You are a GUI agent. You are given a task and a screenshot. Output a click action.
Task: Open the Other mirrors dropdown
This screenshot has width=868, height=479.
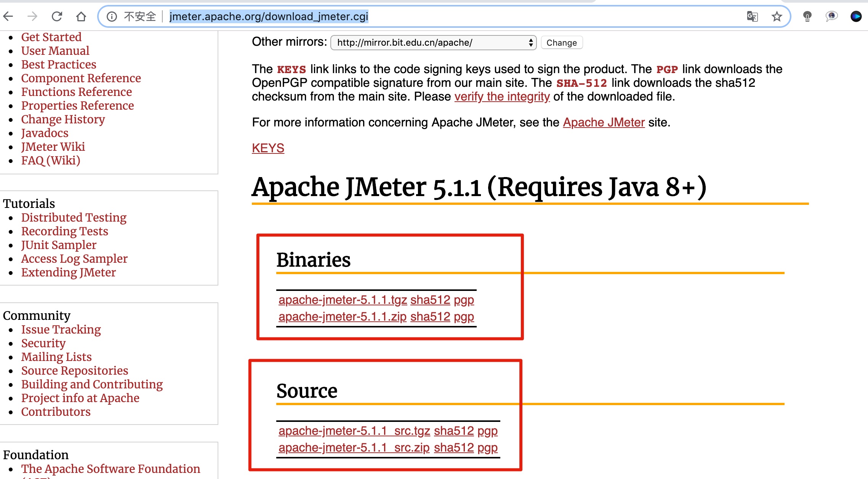[x=433, y=43]
